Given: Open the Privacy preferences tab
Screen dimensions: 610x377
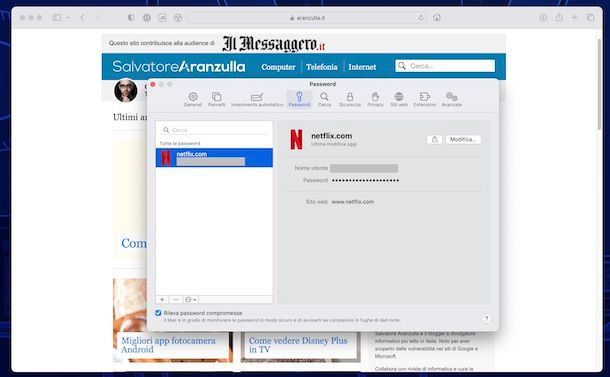Looking at the screenshot, I should [375, 99].
